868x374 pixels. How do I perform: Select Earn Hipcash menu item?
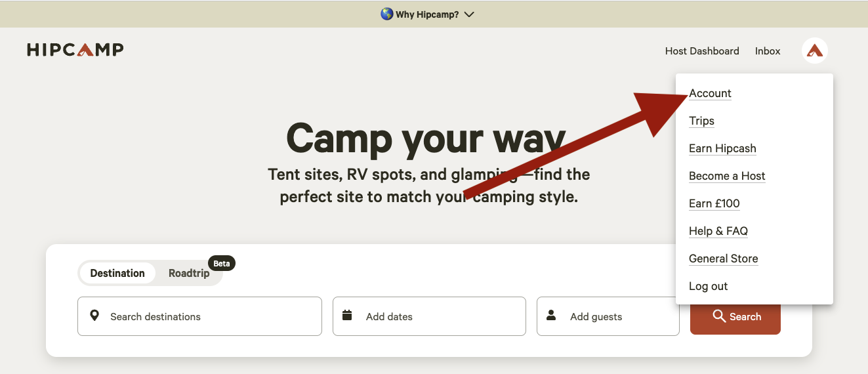(x=722, y=148)
